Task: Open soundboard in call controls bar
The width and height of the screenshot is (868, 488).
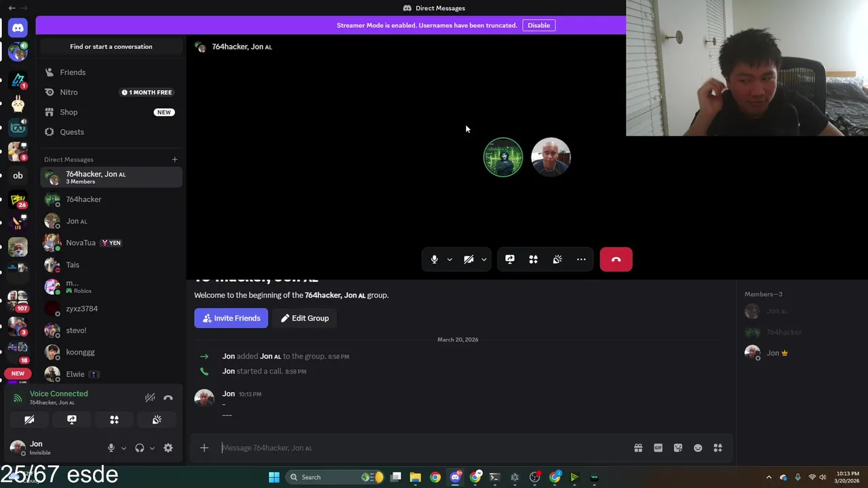Action: (557, 260)
